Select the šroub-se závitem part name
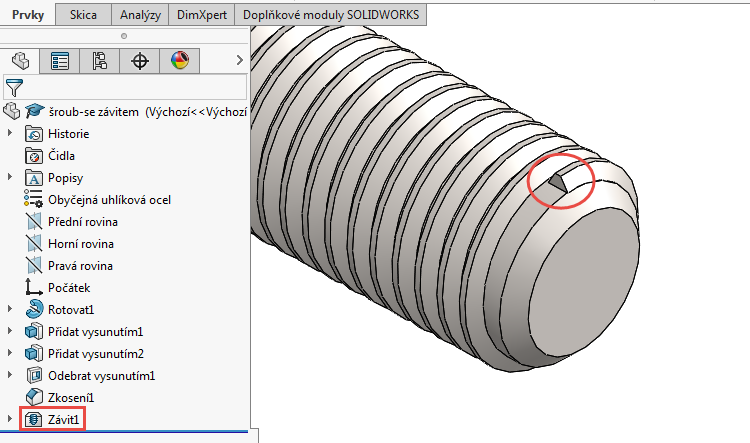This screenshot has width=750, height=443. click(x=94, y=112)
